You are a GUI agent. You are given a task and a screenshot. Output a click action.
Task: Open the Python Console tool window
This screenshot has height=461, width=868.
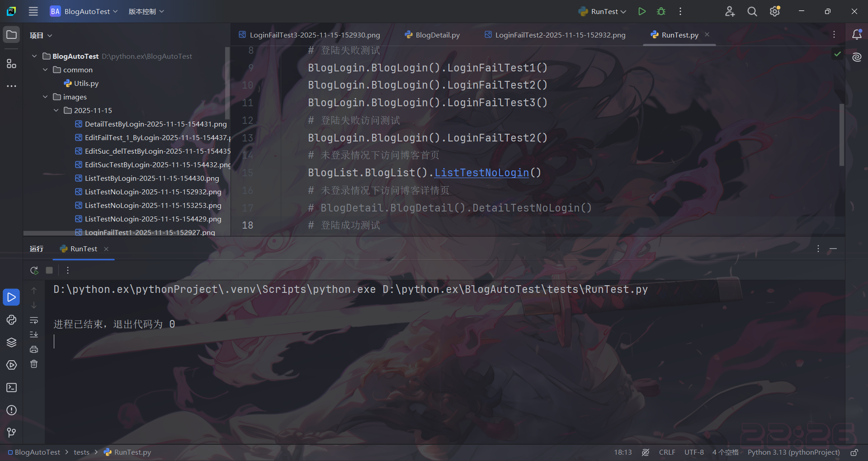tap(11, 320)
